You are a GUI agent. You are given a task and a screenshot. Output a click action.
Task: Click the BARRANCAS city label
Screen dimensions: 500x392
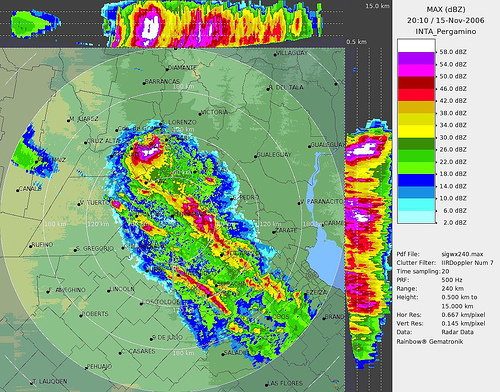pos(162,81)
